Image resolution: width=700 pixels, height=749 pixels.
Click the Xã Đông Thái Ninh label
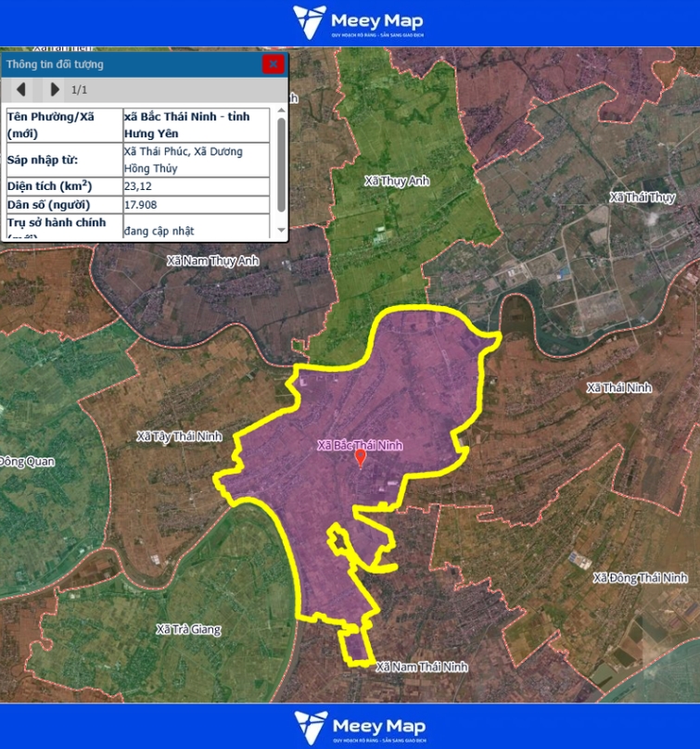click(x=641, y=578)
